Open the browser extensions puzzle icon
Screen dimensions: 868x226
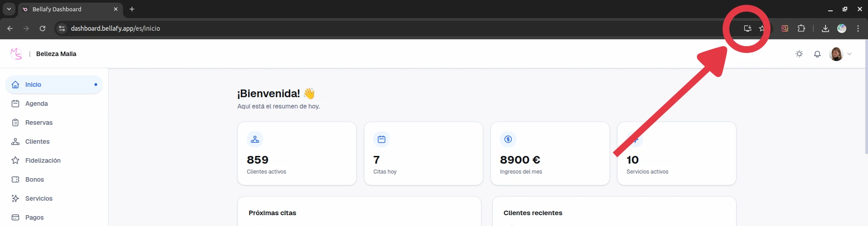[x=801, y=28]
